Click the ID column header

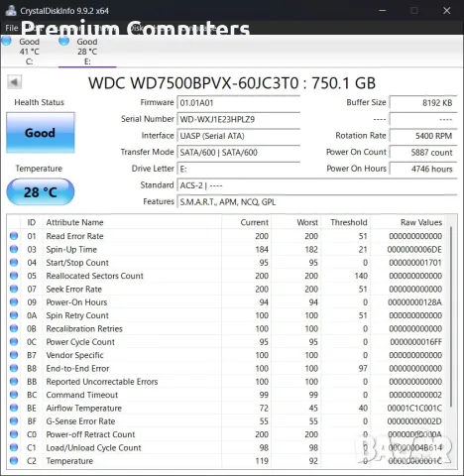click(32, 222)
